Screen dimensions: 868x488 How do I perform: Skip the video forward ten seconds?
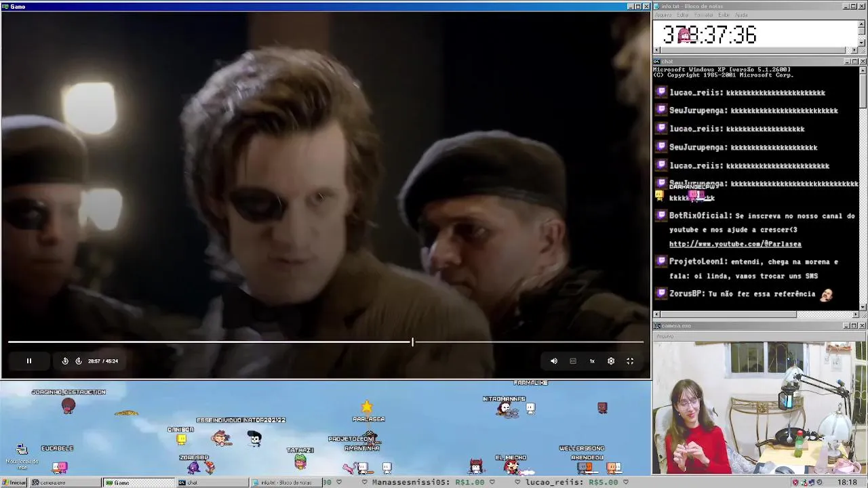(x=79, y=361)
